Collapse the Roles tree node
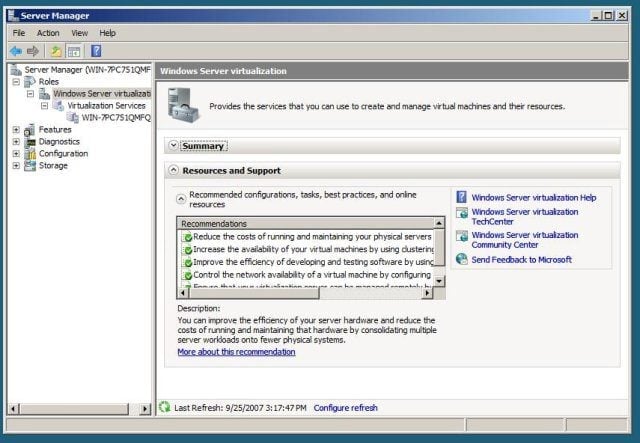Viewport: 640px width, 443px height. (16, 82)
